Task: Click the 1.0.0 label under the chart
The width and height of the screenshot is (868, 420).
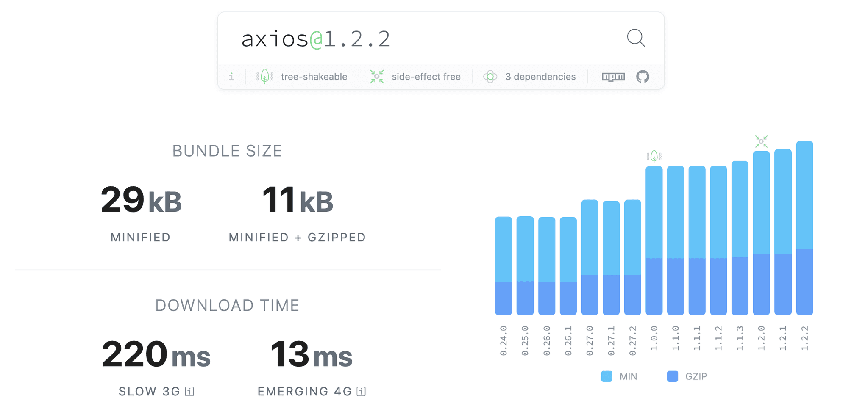Action: [x=654, y=338]
